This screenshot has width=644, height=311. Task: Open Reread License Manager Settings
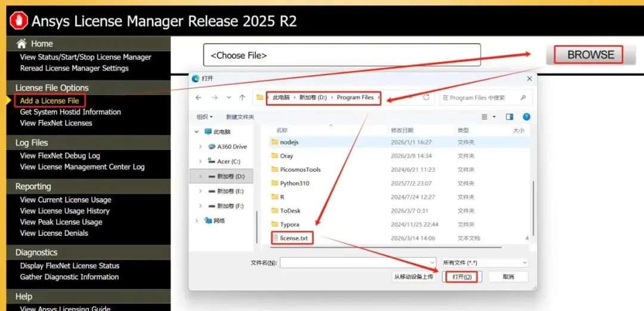(x=75, y=68)
